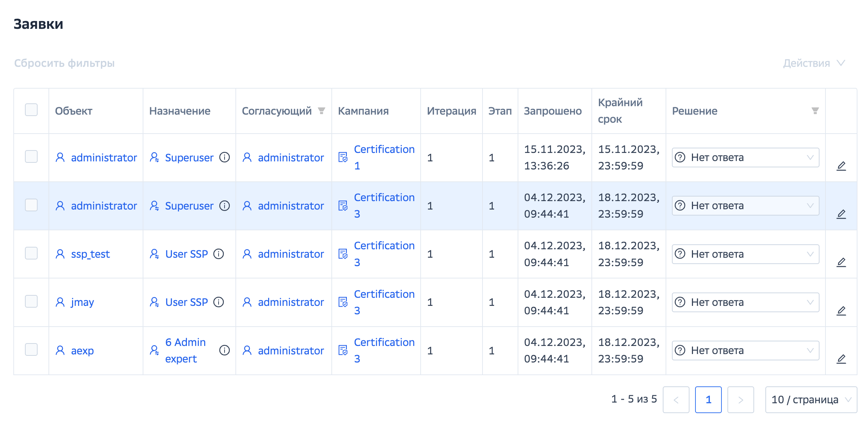Viewport: 868px width, 424px height.
Task: Select the jmay row checkbox
Action: click(x=31, y=301)
